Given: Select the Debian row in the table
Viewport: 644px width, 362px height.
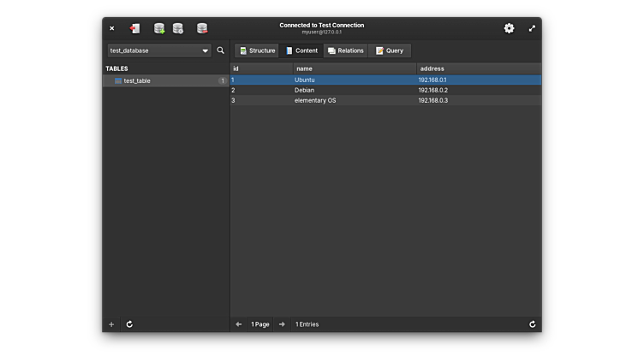Looking at the screenshot, I should coord(305,90).
